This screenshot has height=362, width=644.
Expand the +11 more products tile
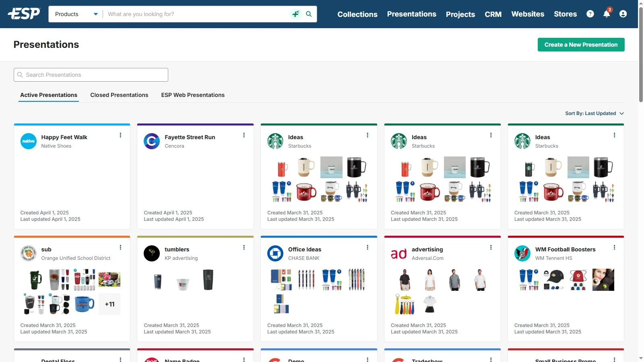pos(109,304)
